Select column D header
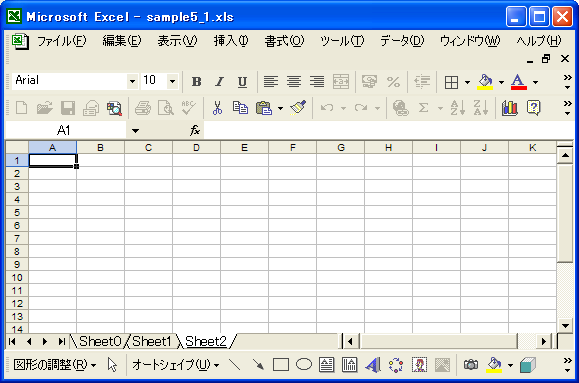Viewport: 579px width, 383px height. [x=196, y=148]
